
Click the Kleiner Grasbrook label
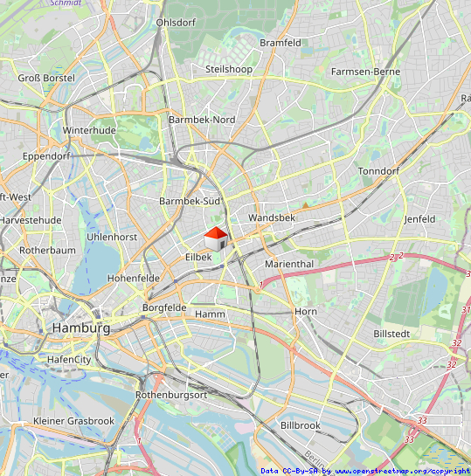pyautogui.click(x=73, y=421)
